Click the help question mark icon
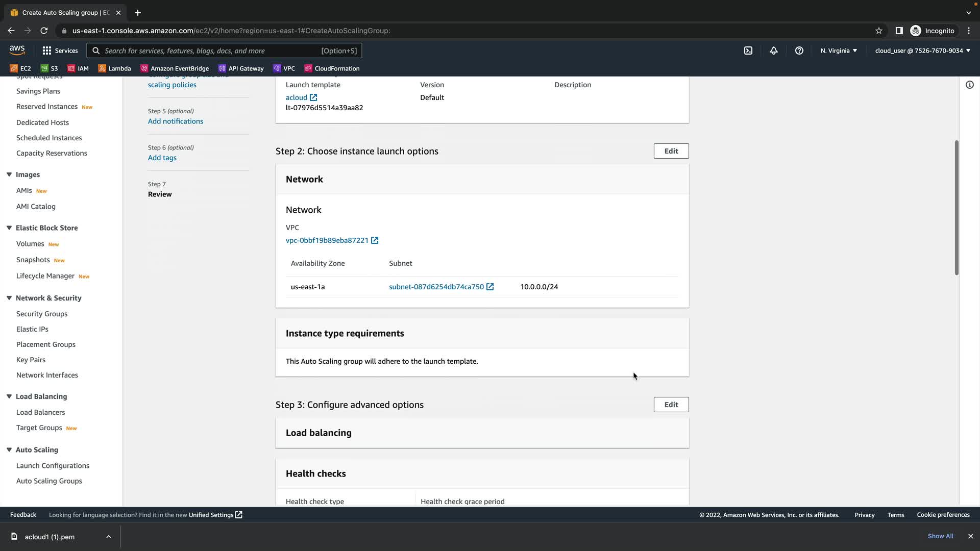The image size is (980, 551). [799, 51]
